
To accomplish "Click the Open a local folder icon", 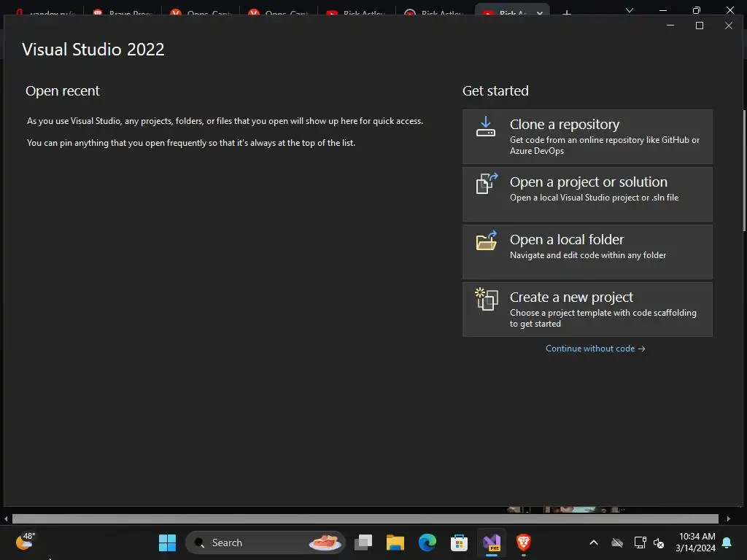I will pyautogui.click(x=487, y=241).
